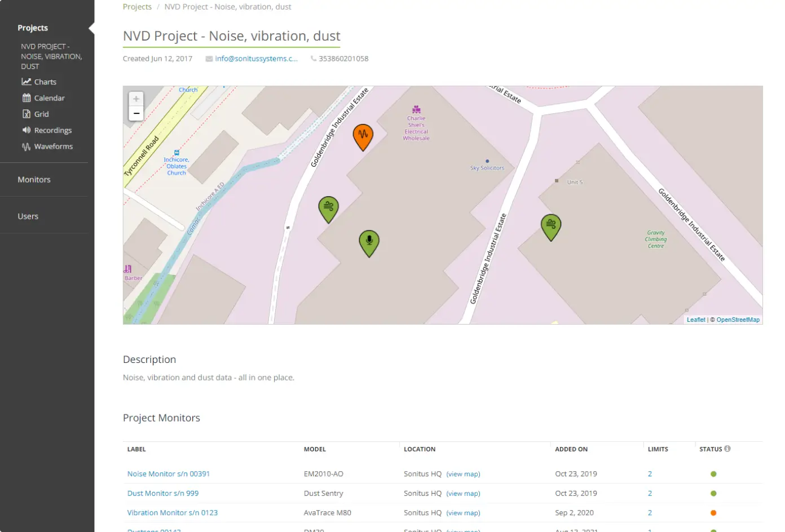Zoom in on the map
The height and width of the screenshot is (532, 785).
pyautogui.click(x=136, y=99)
